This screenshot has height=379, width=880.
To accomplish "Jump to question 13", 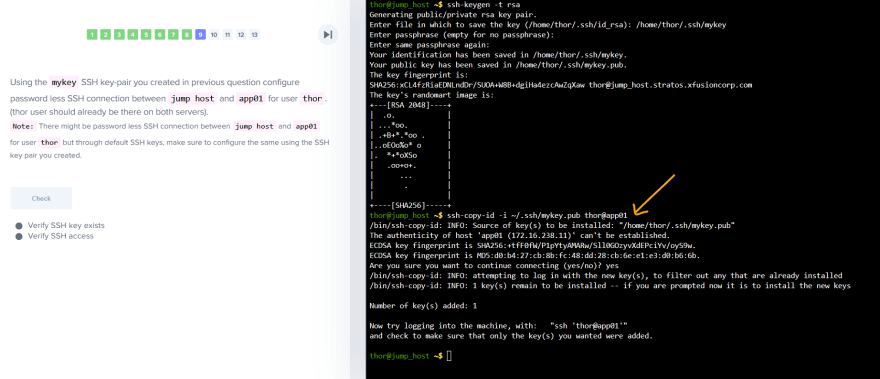I will (x=254, y=35).
